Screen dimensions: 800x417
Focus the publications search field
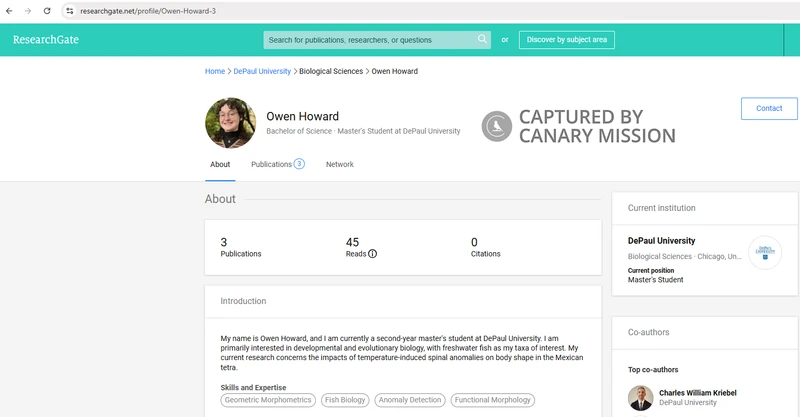click(370, 40)
